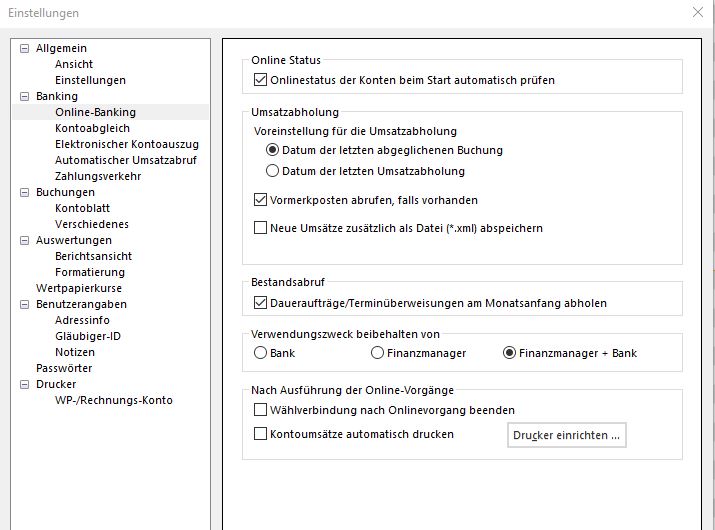Toggle Daueraufträge/Terminüberweisungen am Monatsanfang abholen
Screen dimensions: 715x530
tap(261, 303)
